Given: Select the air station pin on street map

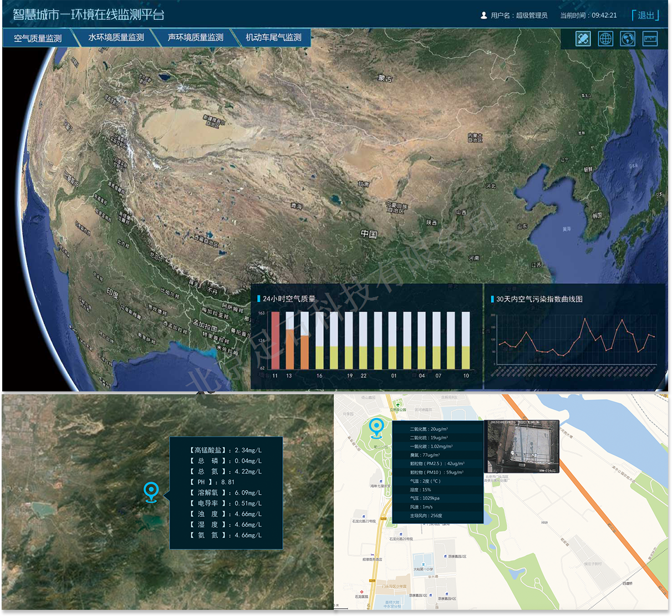Looking at the screenshot, I should 376,427.
